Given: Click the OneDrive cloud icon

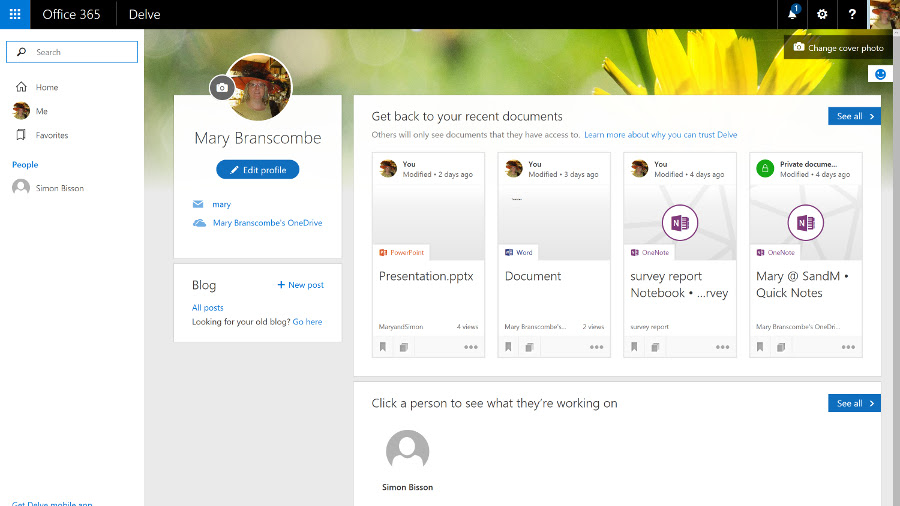Looking at the screenshot, I should click(199, 223).
